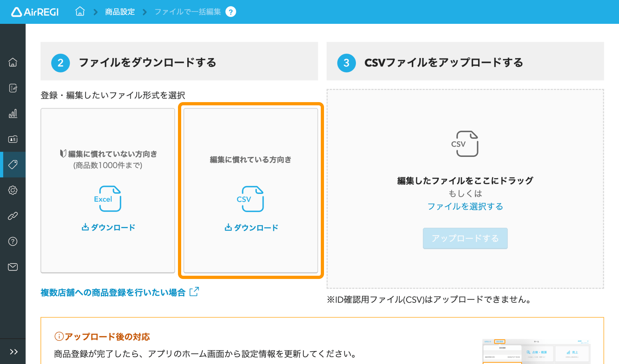Screen dimensions: 619x364
Task: Open the Home screen from the sidebar
Action: [x=13, y=62]
